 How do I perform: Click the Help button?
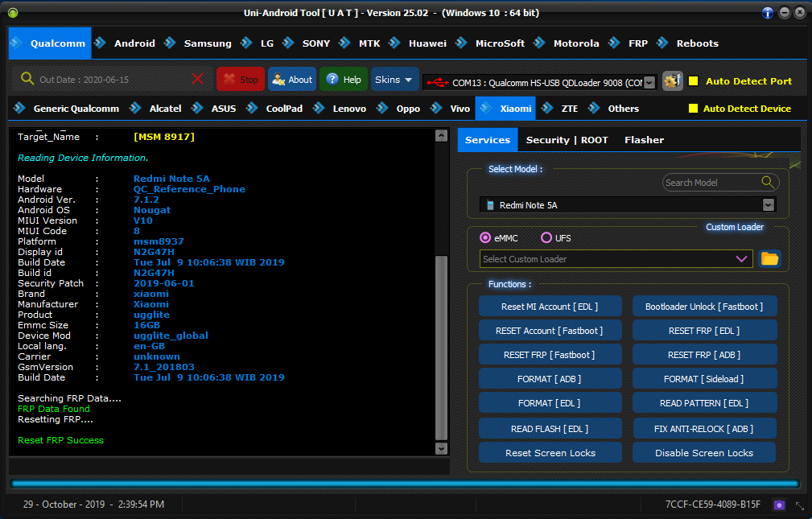point(344,79)
